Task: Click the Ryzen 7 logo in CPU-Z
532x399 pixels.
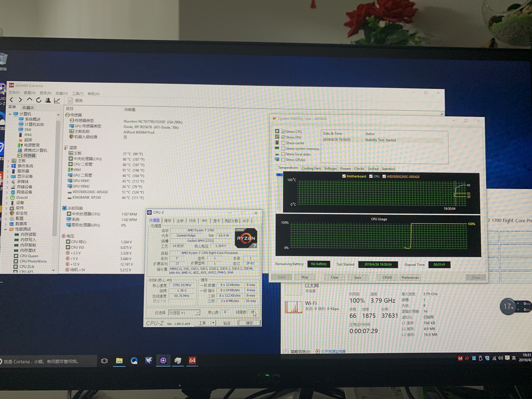Action: point(246,238)
